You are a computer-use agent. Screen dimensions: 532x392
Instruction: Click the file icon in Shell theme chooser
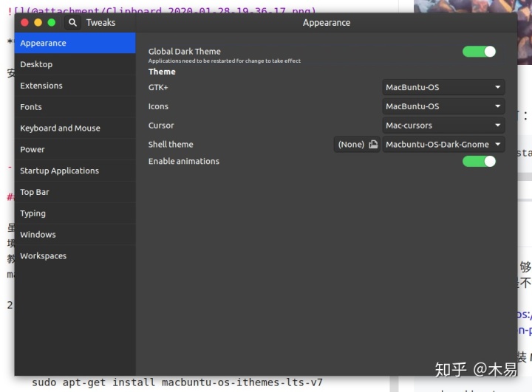click(373, 144)
